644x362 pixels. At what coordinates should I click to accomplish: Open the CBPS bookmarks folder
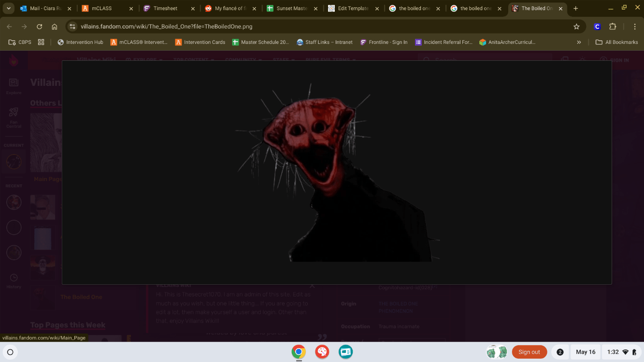click(x=20, y=42)
